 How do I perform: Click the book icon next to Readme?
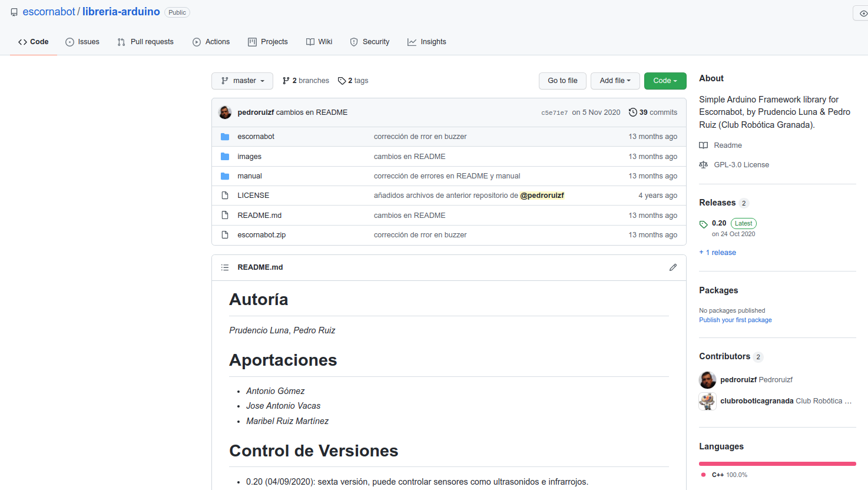704,145
